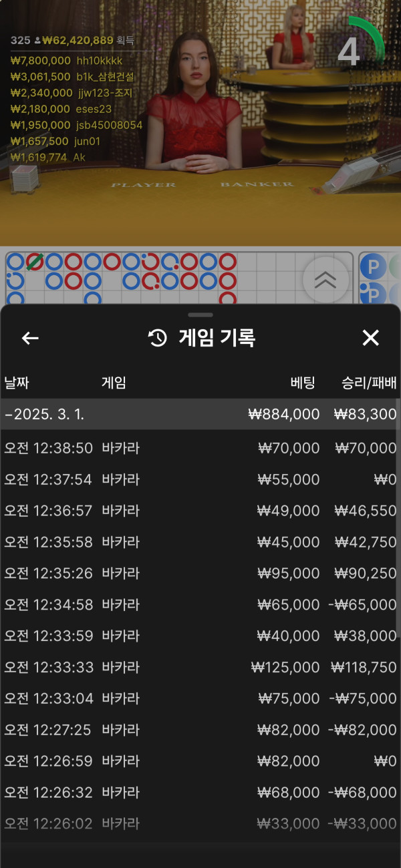Click the back arrow in game history
Screen dimensions: 401x868
[30, 339]
